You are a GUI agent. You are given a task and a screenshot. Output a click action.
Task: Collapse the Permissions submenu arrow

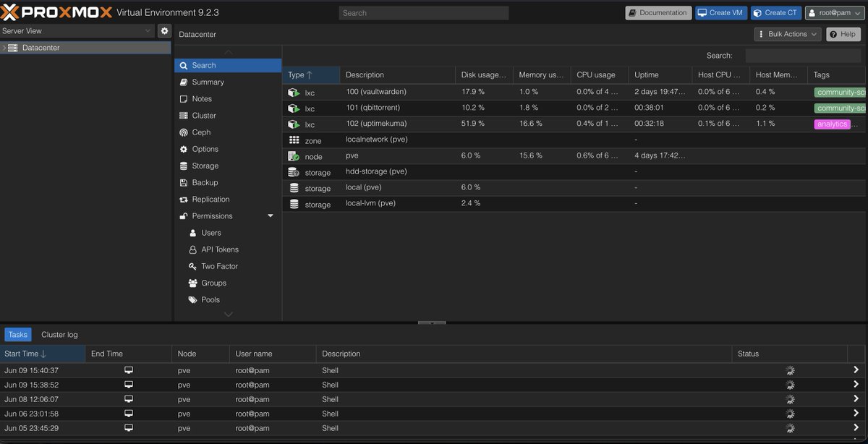[x=271, y=216]
